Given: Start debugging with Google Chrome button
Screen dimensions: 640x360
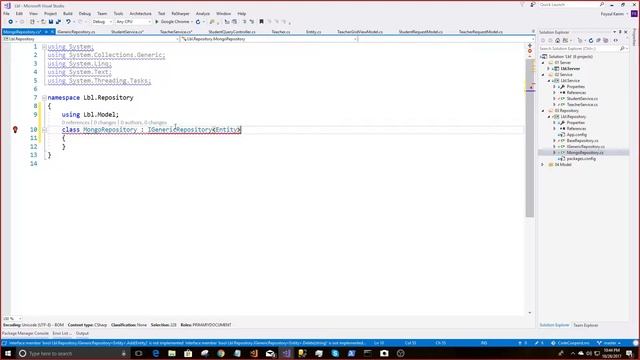Looking at the screenshot, I should pos(172,22).
